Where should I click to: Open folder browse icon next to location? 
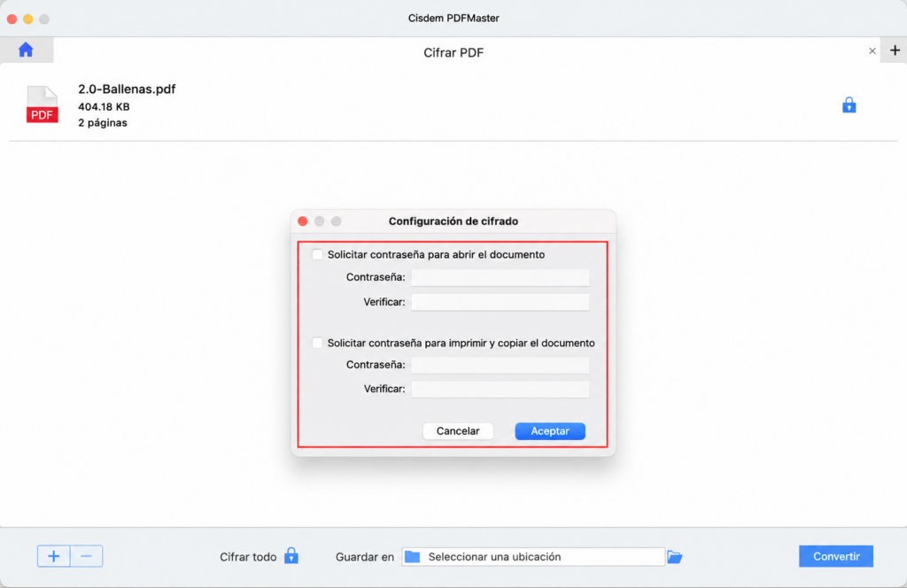point(674,557)
